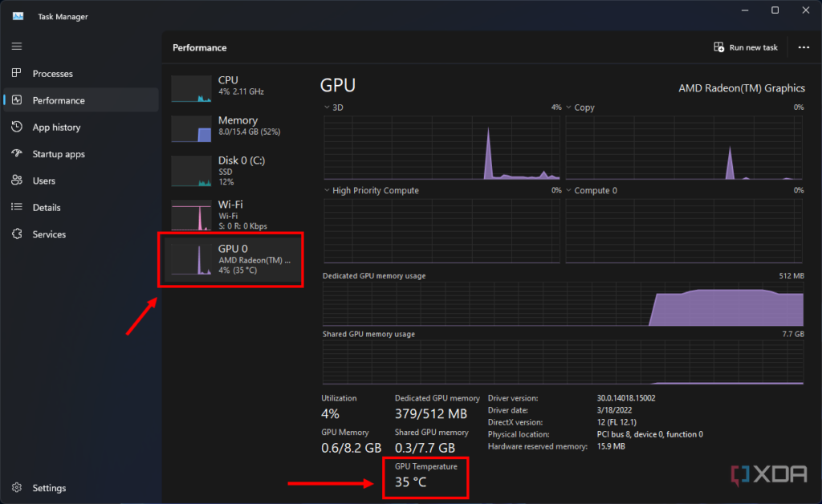822x504 pixels.
Task: Select the Performance page label
Action: pos(59,100)
